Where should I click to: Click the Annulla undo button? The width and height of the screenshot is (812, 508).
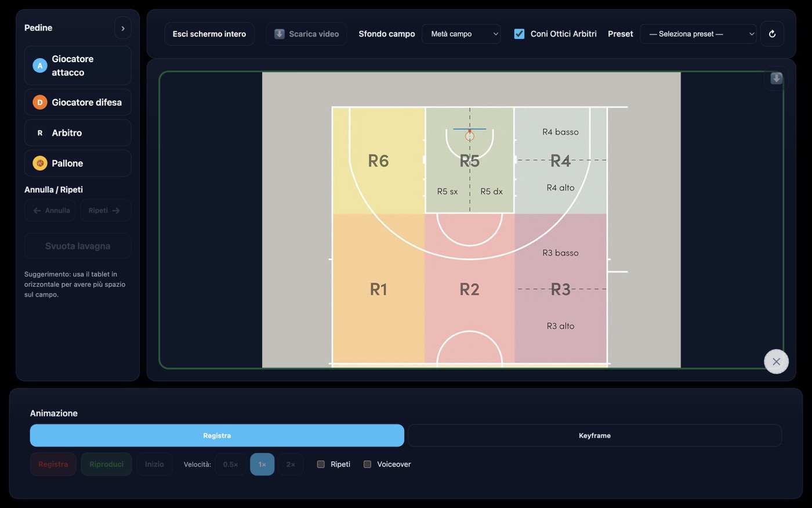pyautogui.click(x=50, y=210)
